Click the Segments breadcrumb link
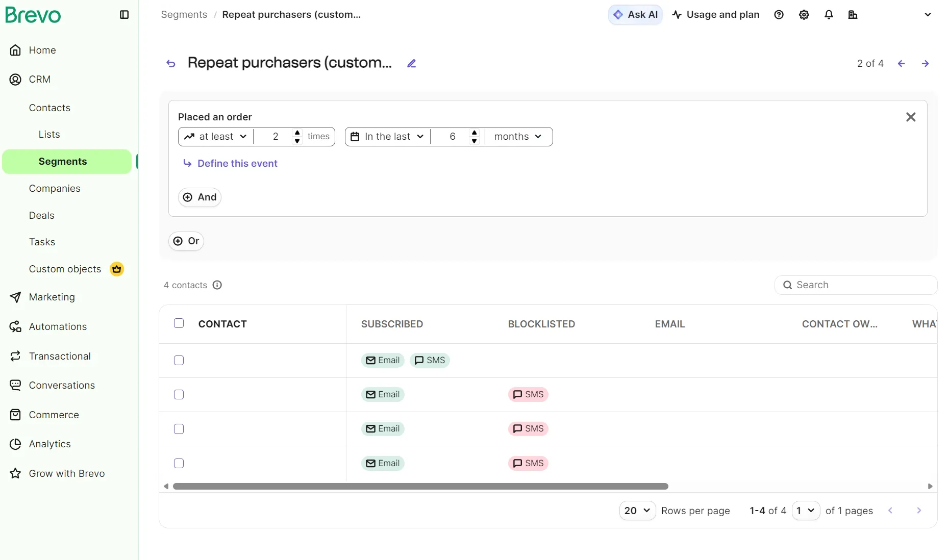 point(184,15)
